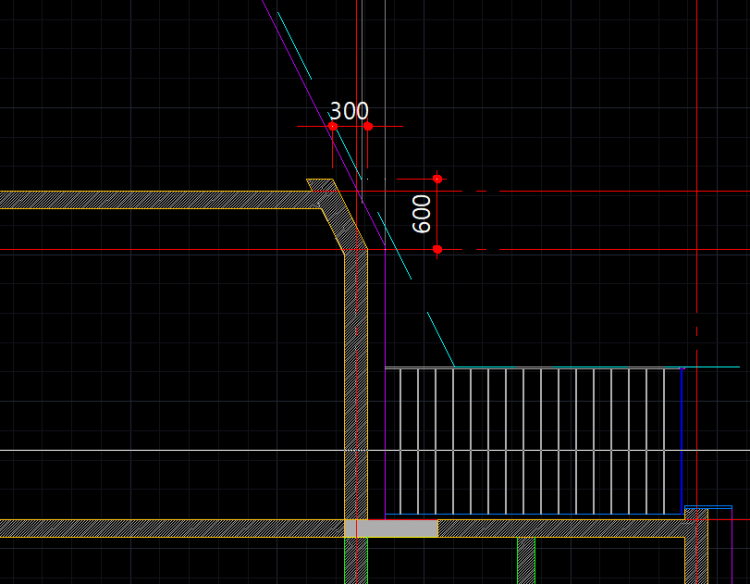Click the small blue rectangle at bottom right
The width and height of the screenshot is (750, 584).
coord(708,507)
